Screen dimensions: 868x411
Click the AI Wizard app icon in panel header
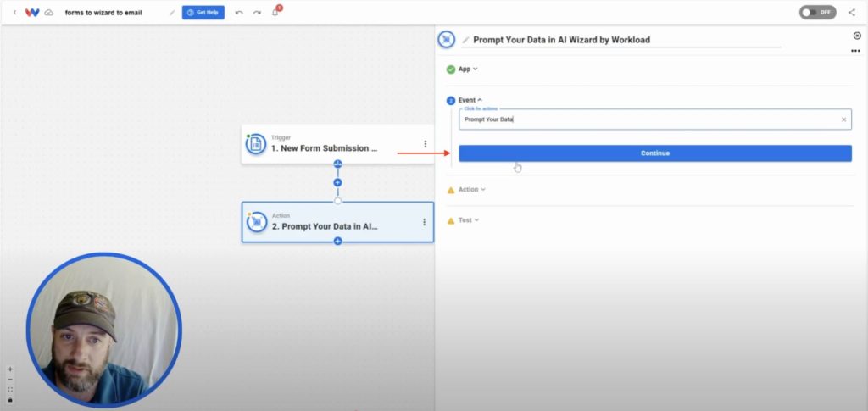point(446,39)
